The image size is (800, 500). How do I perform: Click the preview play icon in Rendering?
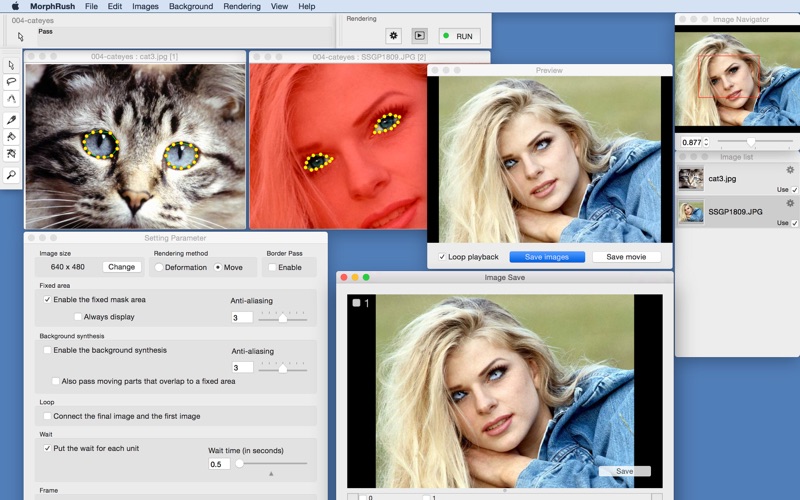click(419, 36)
